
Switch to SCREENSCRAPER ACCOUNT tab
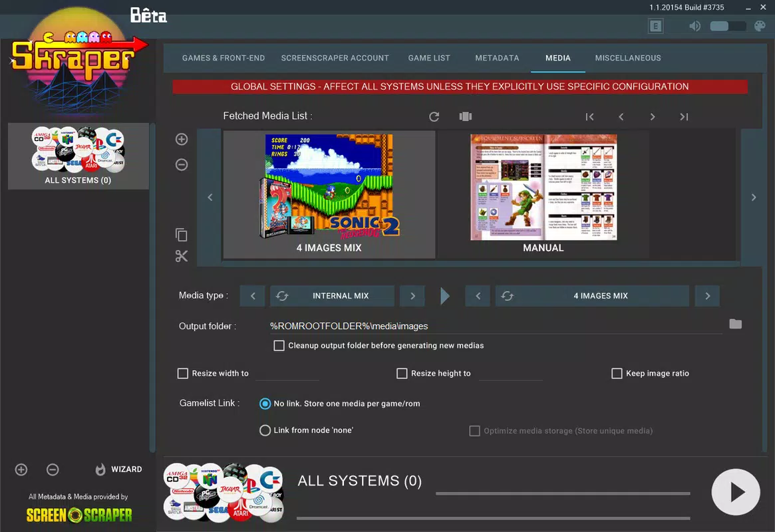335,58
